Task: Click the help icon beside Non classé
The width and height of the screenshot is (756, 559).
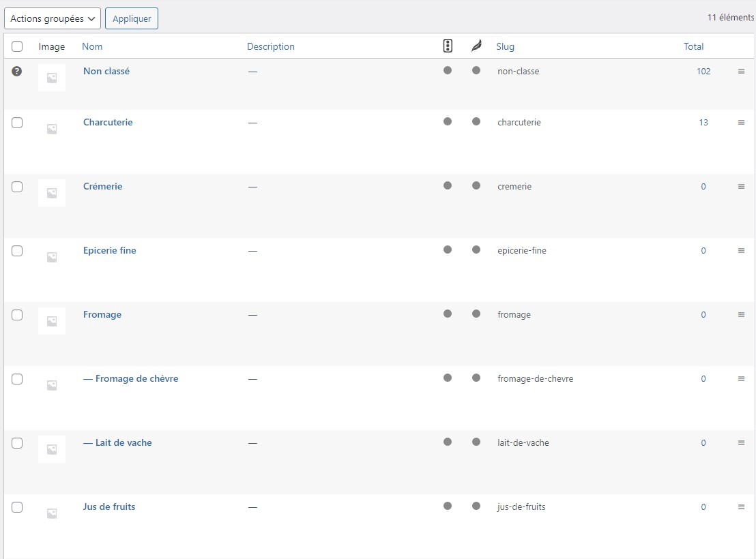Action: 17,71
